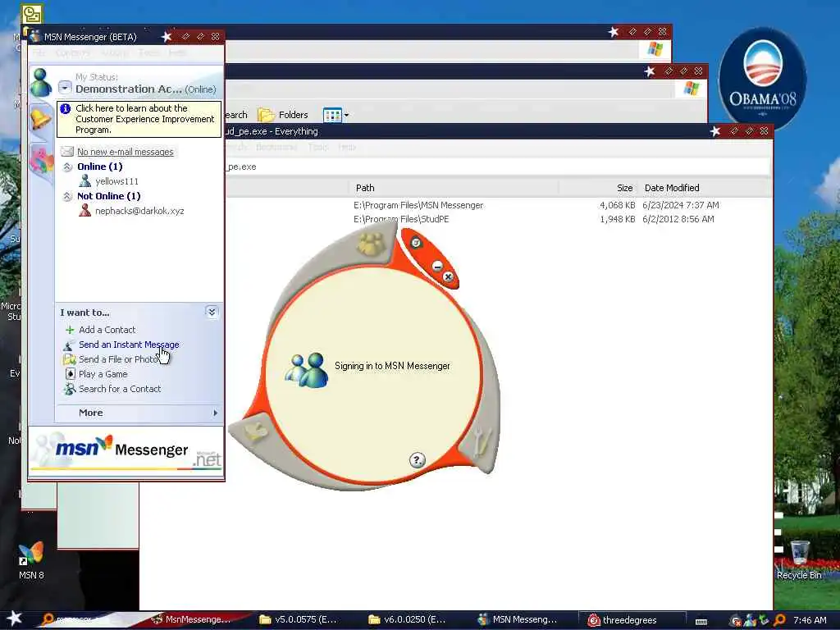Click the star button in MSN Messenger title bar

click(167, 36)
